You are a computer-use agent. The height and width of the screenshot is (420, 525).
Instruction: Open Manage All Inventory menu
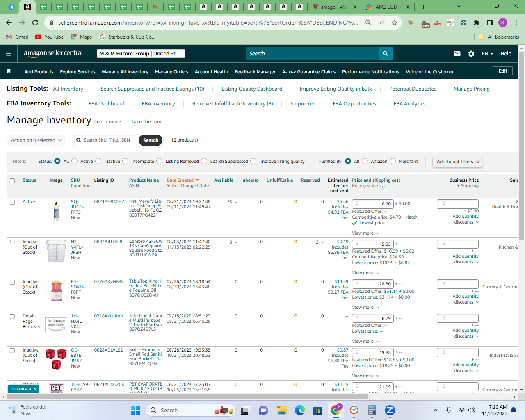pyautogui.click(x=125, y=72)
